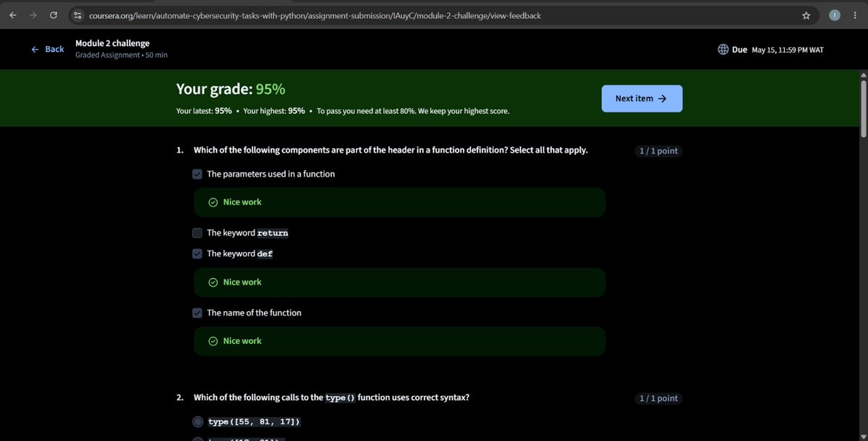Click the question 1 '1 / 1 point' badge

pyautogui.click(x=658, y=151)
